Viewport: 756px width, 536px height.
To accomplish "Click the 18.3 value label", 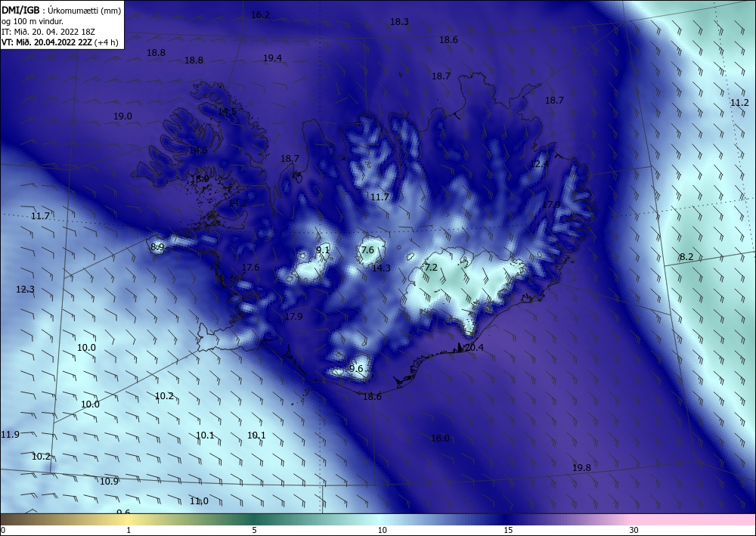I will click(x=399, y=21).
